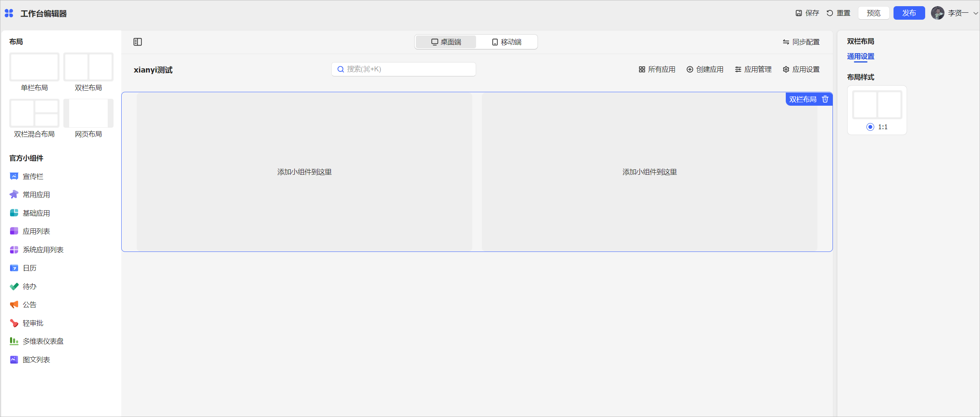
Task: Switch to 桌面端 desktop view
Action: [x=446, y=42]
